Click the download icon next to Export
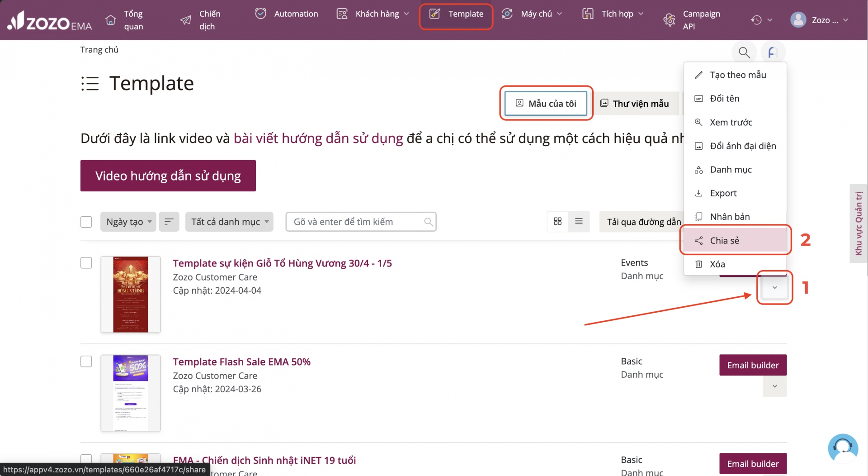 (698, 193)
